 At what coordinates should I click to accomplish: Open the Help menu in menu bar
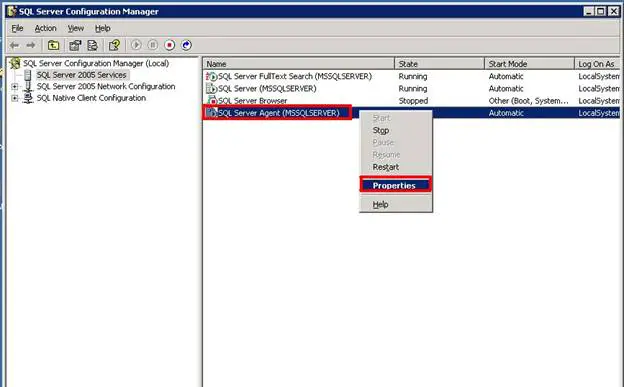click(103, 28)
